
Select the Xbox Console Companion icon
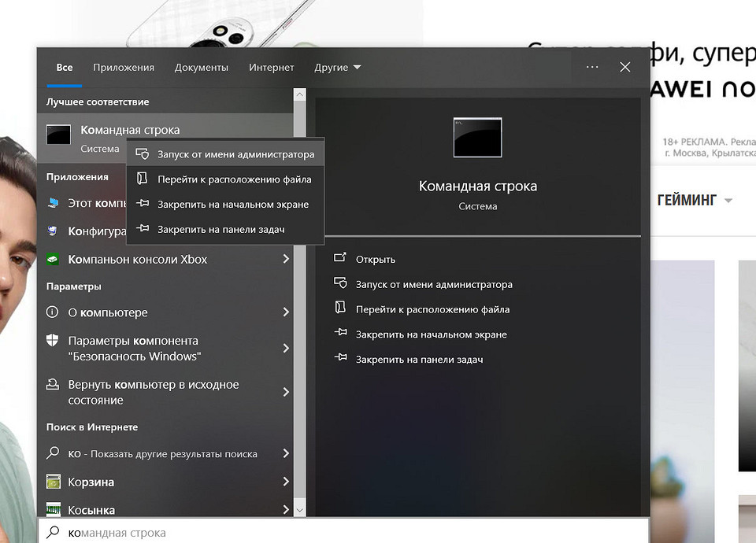pyautogui.click(x=53, y=258)
